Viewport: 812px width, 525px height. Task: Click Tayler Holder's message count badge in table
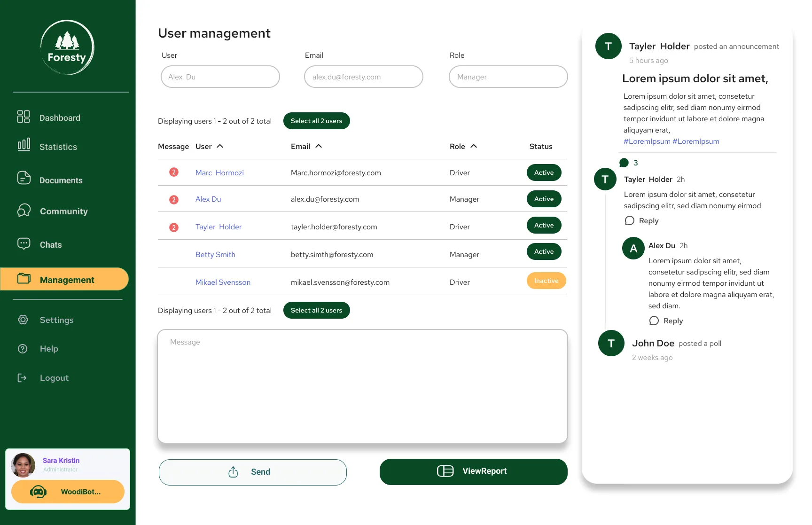coord(174,227)
